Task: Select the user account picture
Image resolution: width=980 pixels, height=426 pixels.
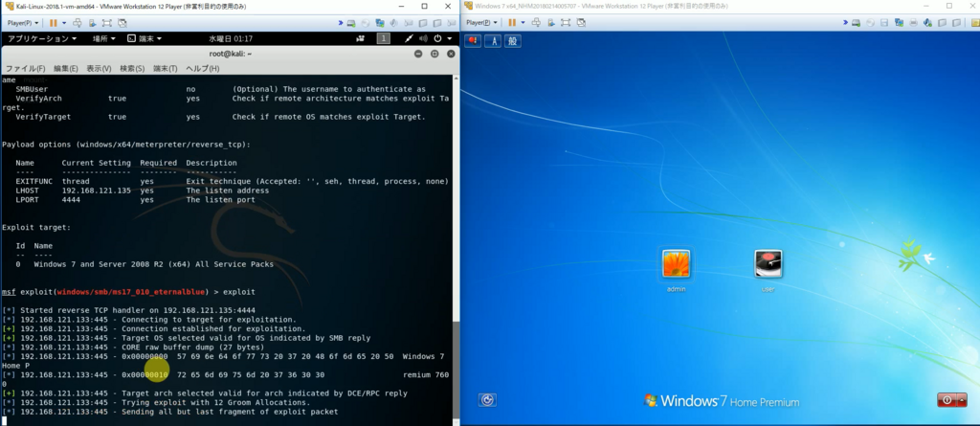Action: click(x=768, y=264)
